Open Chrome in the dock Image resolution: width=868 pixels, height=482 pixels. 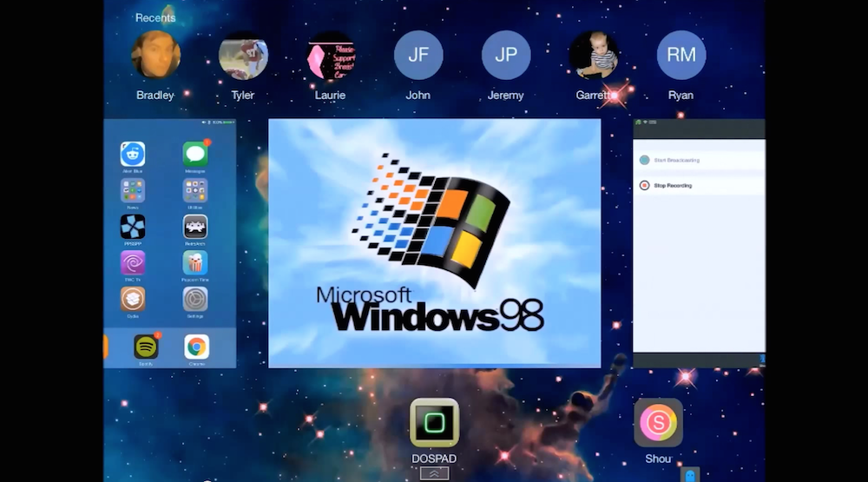[197, 347]
